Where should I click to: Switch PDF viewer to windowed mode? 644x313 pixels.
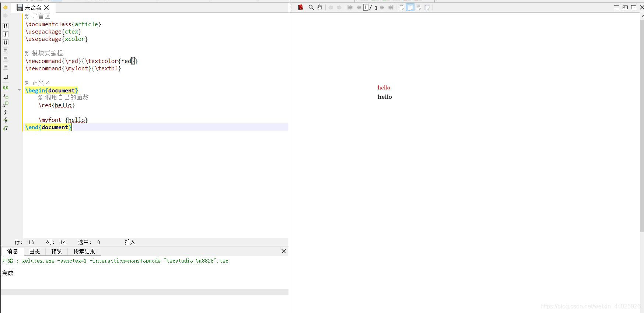pos(634,7)
